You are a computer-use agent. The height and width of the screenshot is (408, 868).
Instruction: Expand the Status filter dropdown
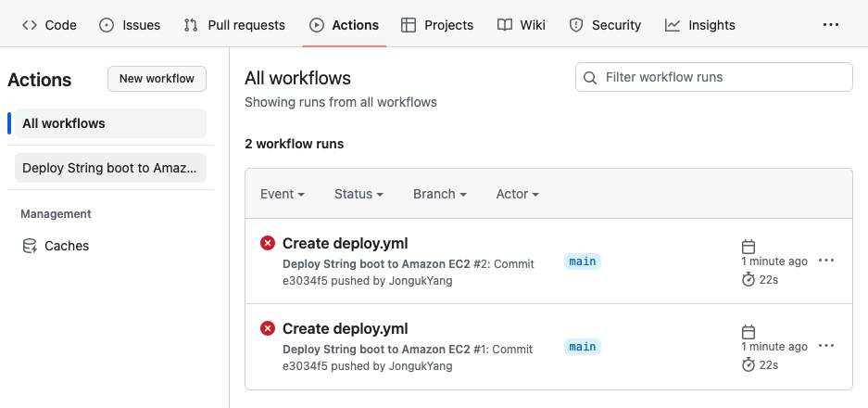pos(359,194)
